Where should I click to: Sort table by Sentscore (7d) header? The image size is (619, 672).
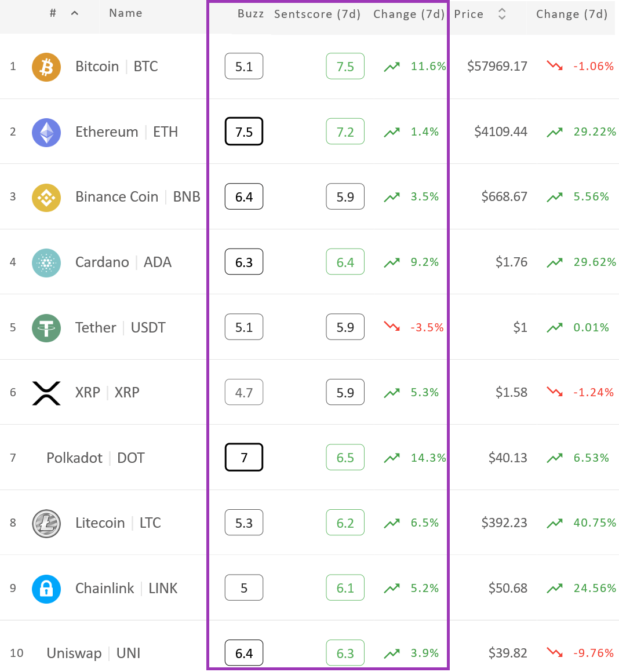pos(317,14)
